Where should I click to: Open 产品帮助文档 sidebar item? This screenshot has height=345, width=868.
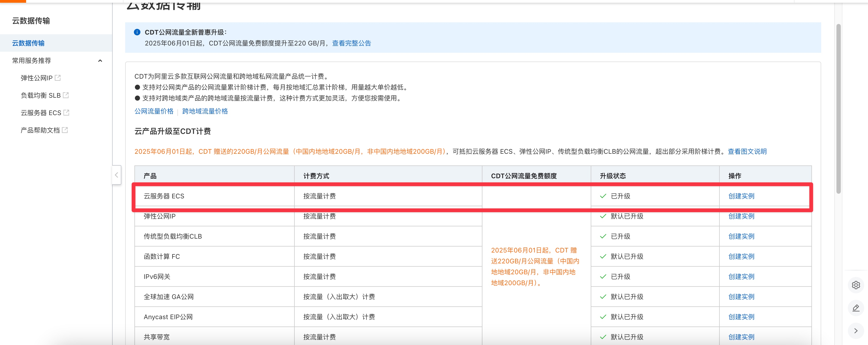tap(40, 130)
